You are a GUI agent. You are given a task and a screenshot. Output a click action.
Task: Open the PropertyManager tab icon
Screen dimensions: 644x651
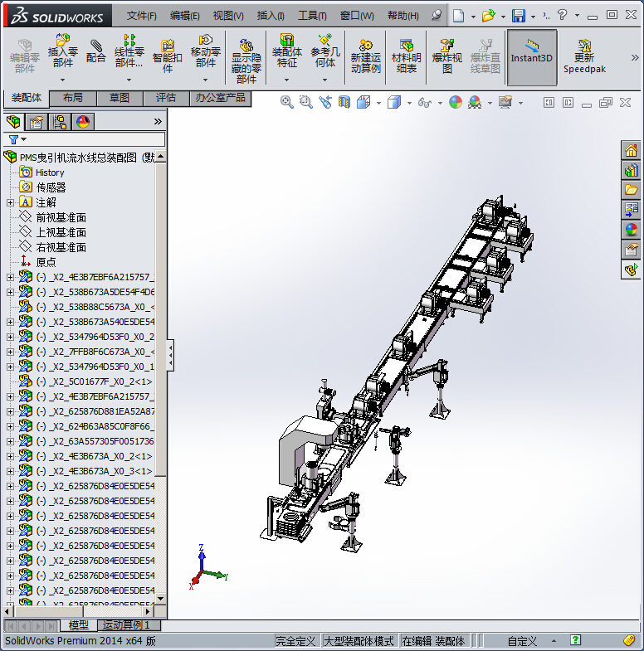(x=37, y=122)
